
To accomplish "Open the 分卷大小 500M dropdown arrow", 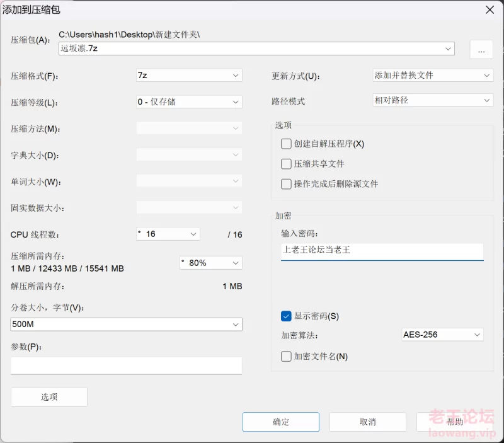I will [x=236, y=325].
